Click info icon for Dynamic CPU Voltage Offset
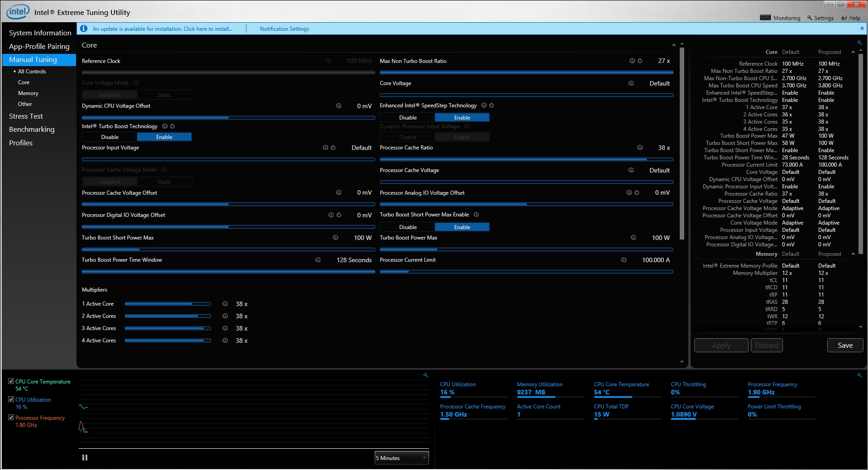The image size is (868, 470). coord(339,106)
